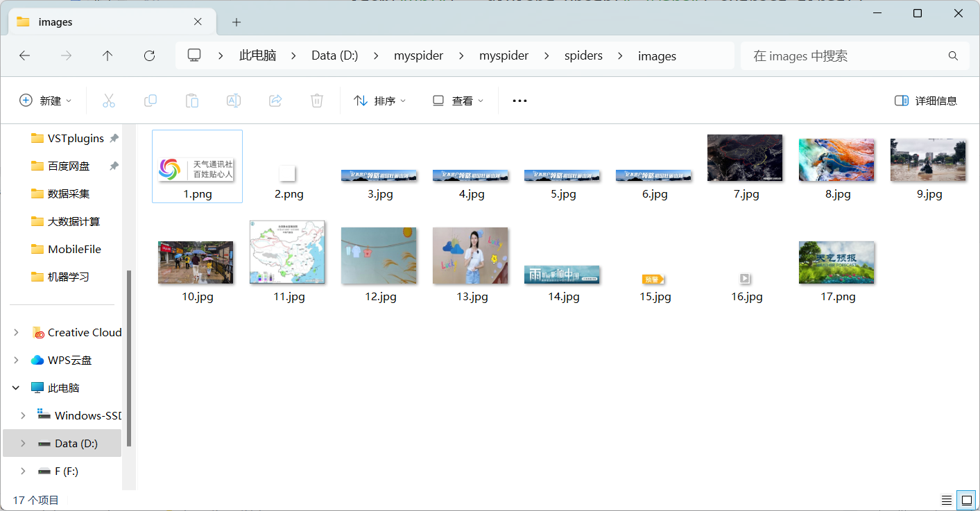Go up one folder level arrow
The image size is (980, 511).
point(108,55)
